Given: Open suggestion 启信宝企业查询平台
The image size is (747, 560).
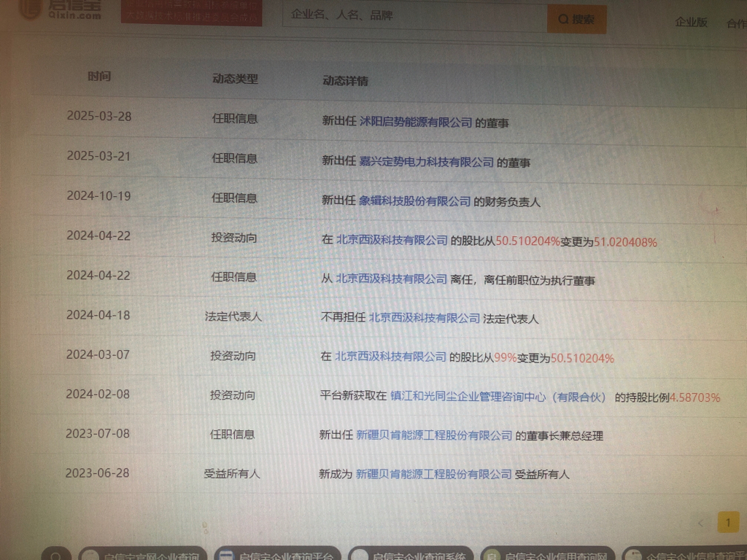Looking at the screenshot, I should click(278, 554).
